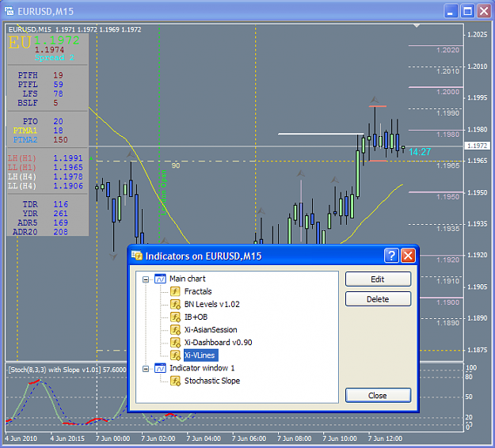Click the 14:27 candle countdown text

coord(420,152)
